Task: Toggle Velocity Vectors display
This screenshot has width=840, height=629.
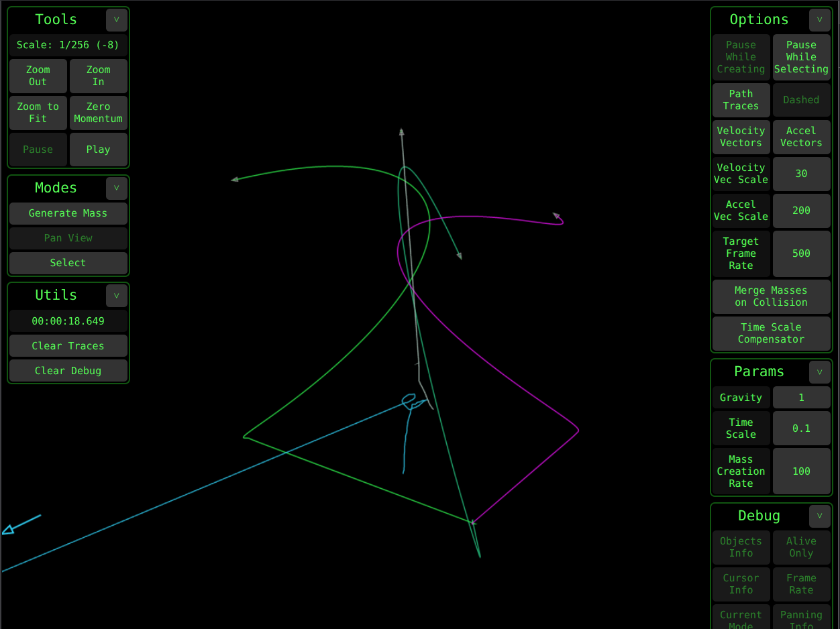Action: pyautogui.click(x=741, y=137)
